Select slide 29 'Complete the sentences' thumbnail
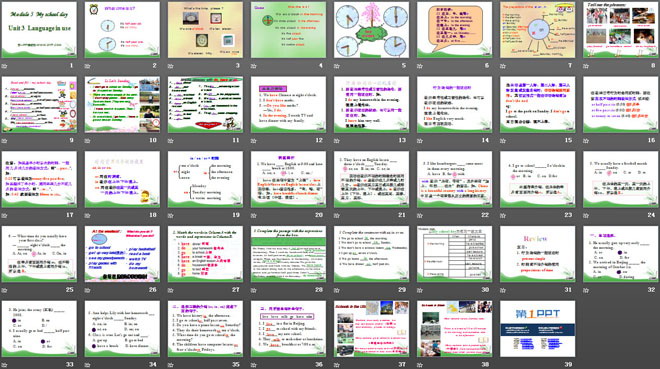This screenshot has height=369, width=660. click(371, 254)
